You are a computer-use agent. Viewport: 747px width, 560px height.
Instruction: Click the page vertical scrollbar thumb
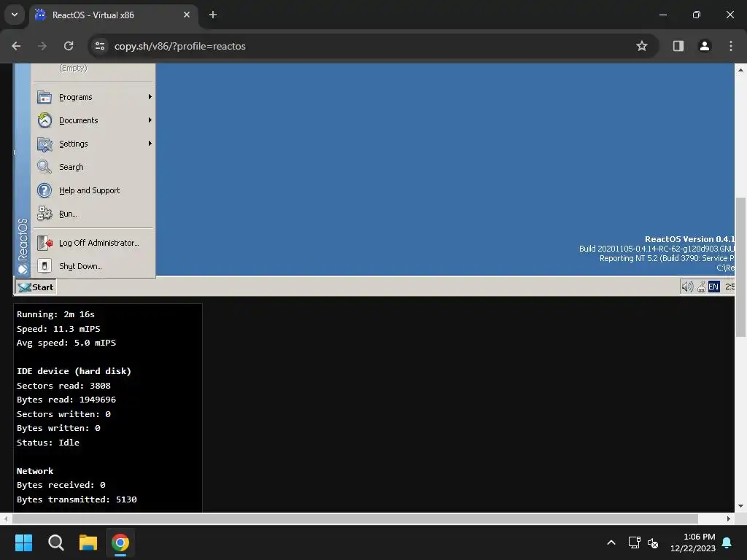(x=741, y=267)
